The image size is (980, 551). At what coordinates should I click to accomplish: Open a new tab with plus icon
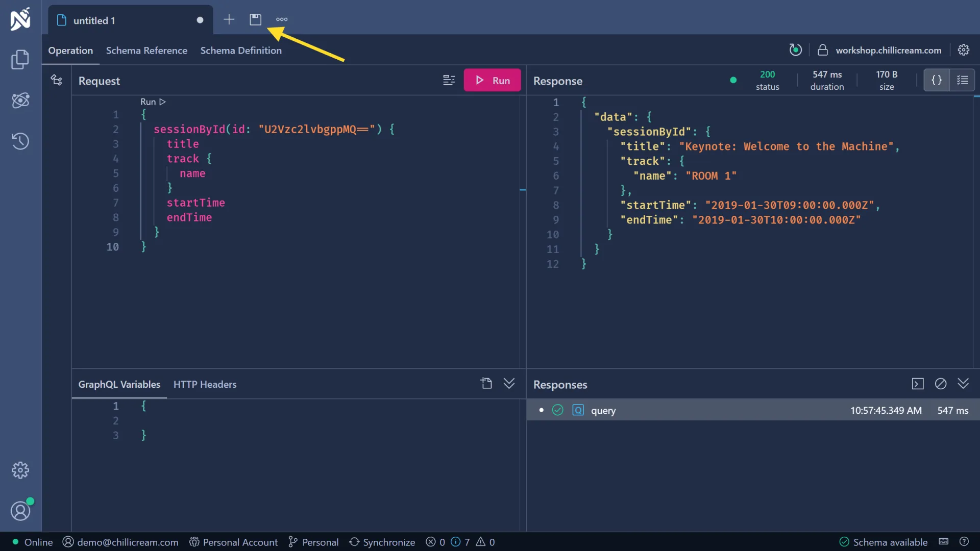coord(229,19)
